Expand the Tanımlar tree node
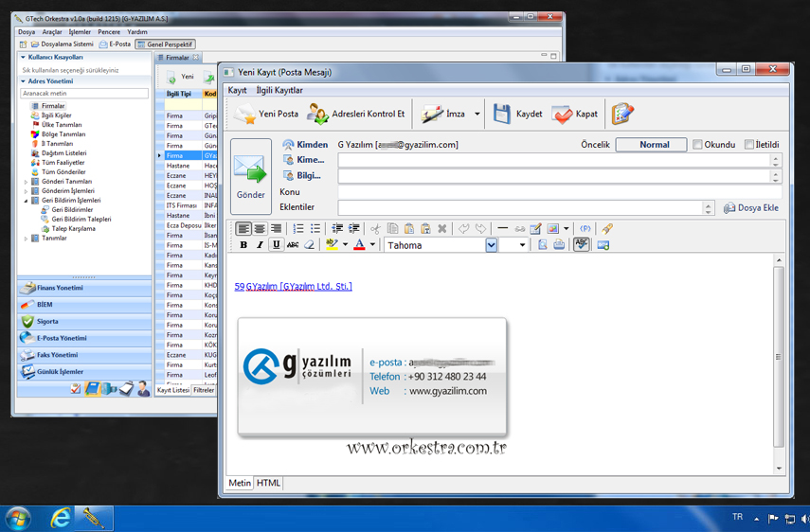Image resolution: width=810 pixels, height=532 pixels. (x=26, y=239)
